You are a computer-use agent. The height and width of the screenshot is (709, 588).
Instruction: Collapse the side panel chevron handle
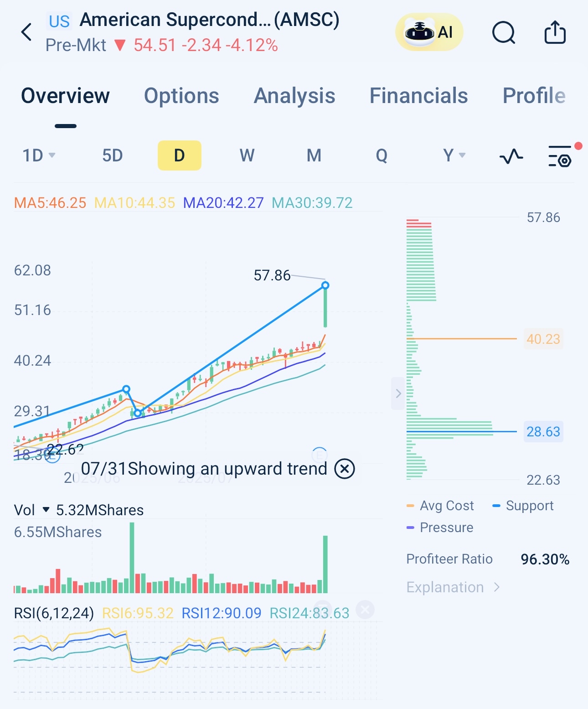pos(398,393)
